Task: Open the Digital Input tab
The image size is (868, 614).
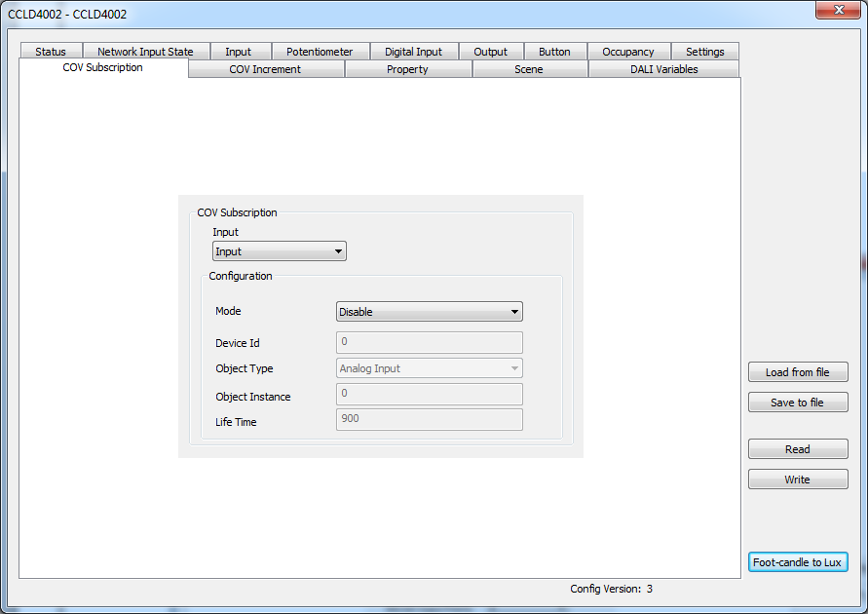Action: click(413, 52)
